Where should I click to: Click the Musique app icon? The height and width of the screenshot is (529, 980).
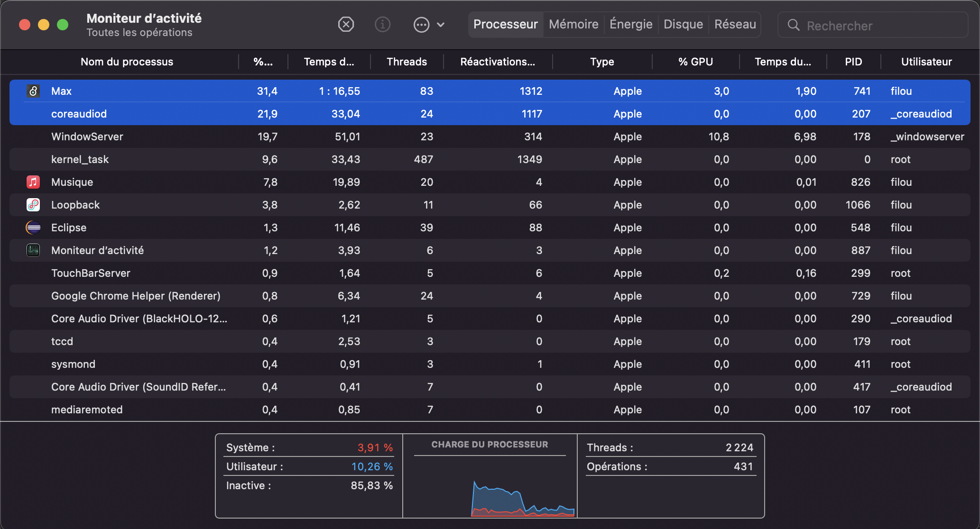[33, 182]
